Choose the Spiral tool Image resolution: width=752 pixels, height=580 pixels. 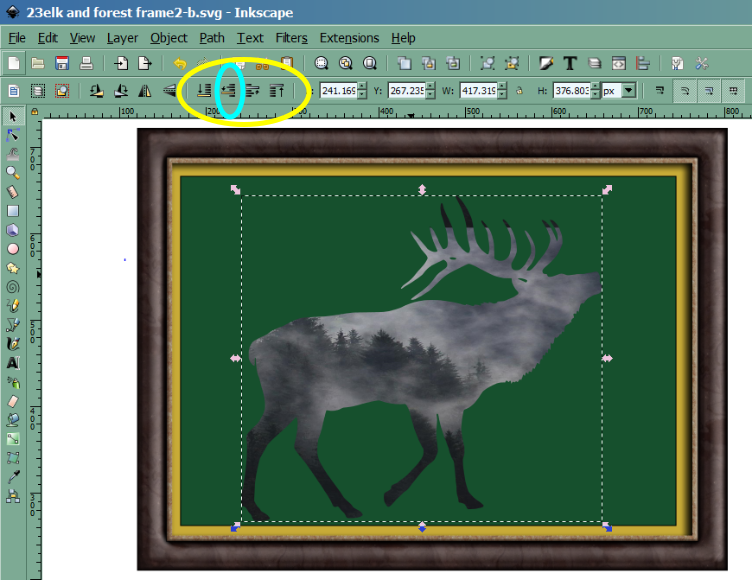pos(13,287)
